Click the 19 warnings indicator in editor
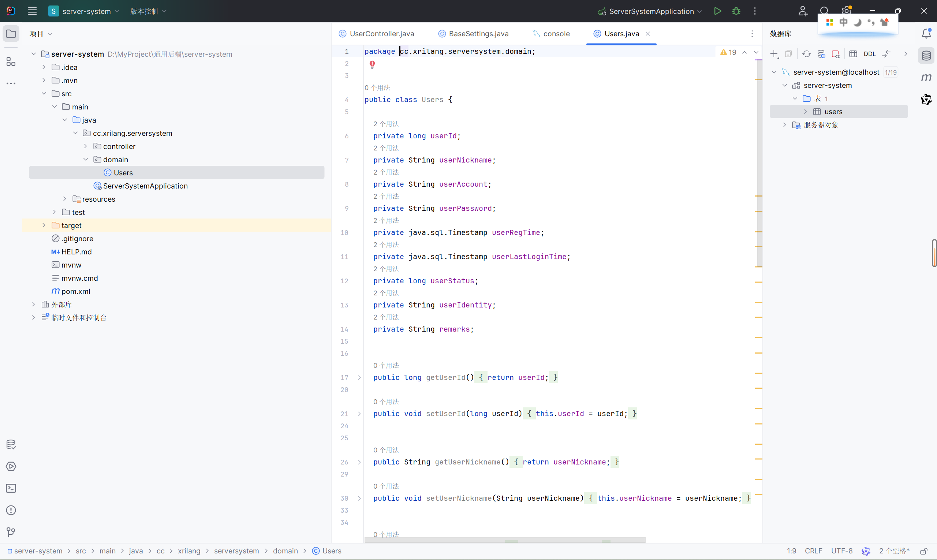This screenshot has height=560, width=937. click(x=728, y=52)
